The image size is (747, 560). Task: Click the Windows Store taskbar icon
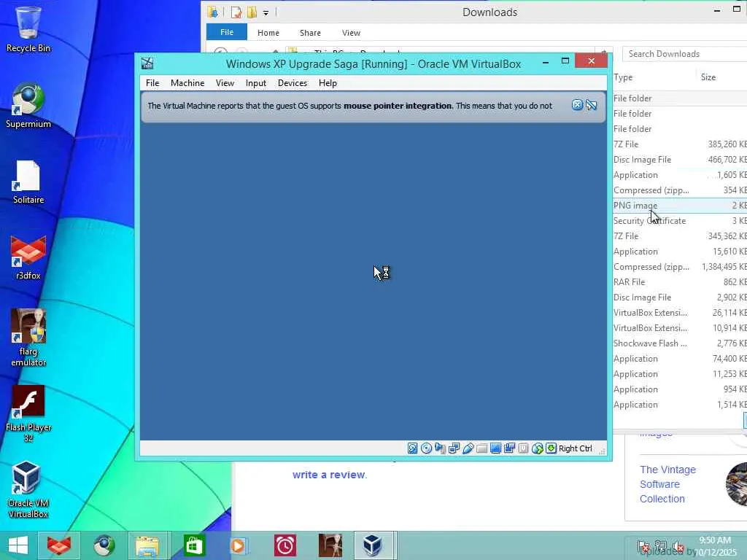coord(193,545)
